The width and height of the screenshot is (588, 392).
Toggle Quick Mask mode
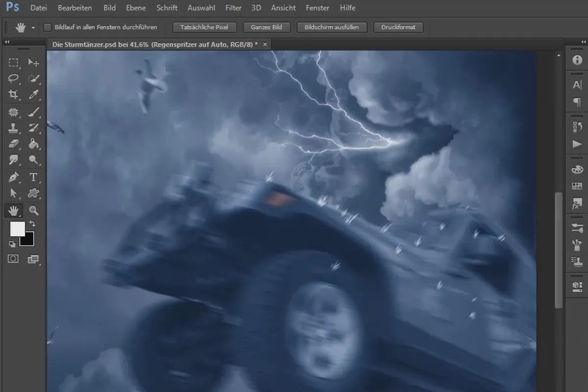(14, 259)
